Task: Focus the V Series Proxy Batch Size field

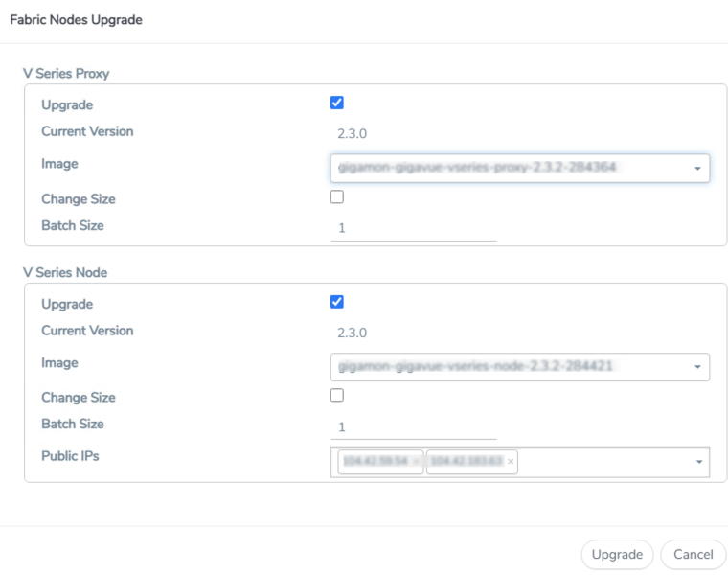Action: tap(413, 228)
